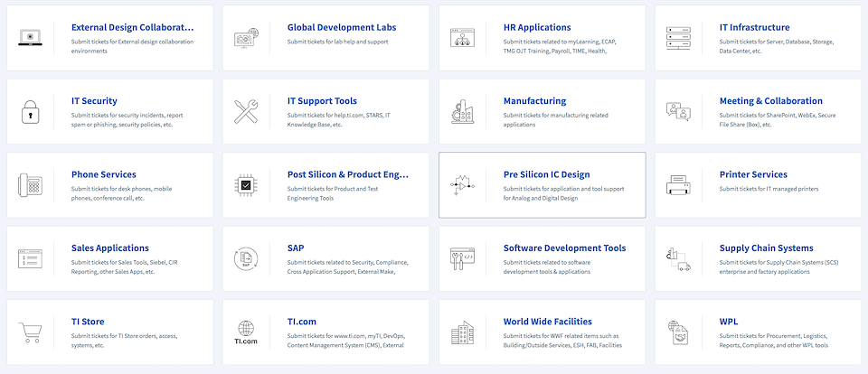Open the HR Applications title link

pyautogui.click(x=537, y=27)
